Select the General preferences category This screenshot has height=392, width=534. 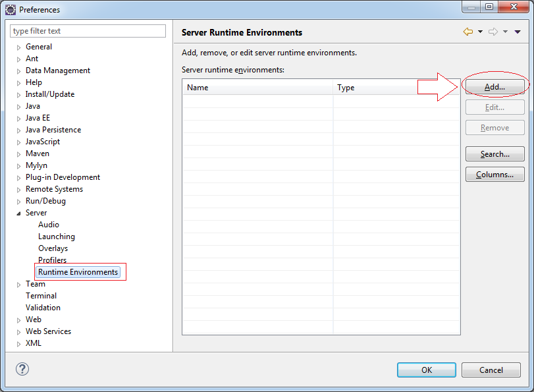(39, 47)
